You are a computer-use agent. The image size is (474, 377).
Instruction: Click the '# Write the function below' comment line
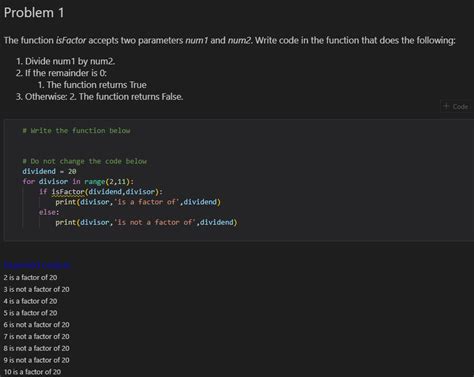click(76, 131)
